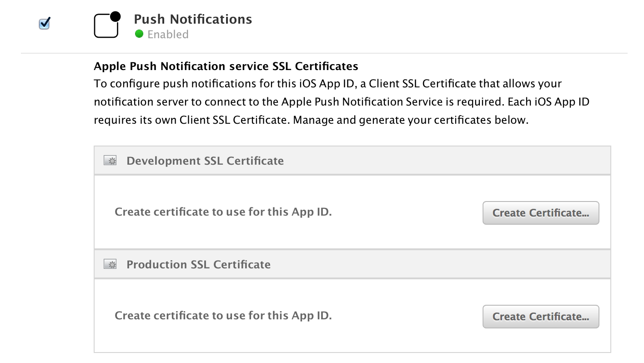Click the Production SSL Certificate gear icon
Image resolution: width=644 pixels, height=363 pixels.
110,264
